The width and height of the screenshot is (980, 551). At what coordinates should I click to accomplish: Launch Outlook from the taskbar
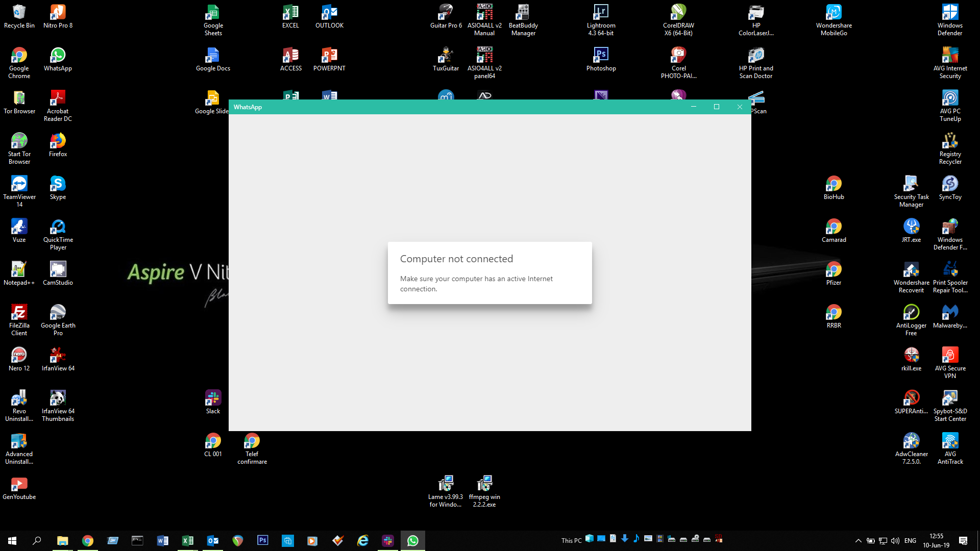[213, 540]
